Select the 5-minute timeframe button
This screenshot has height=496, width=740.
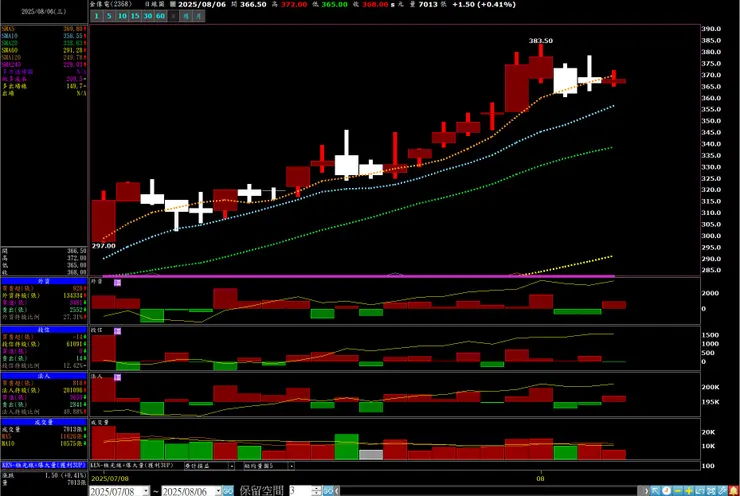click(x=109, y=16)
